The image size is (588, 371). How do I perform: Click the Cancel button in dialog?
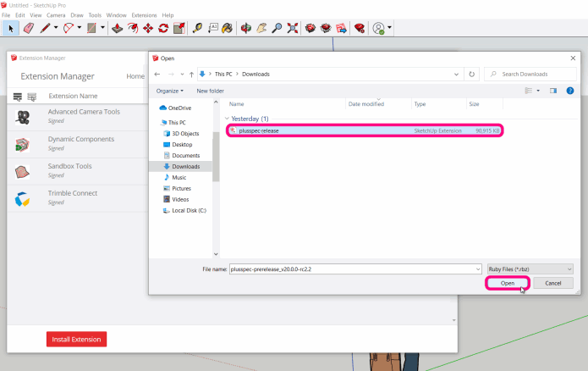coord(553,283)
